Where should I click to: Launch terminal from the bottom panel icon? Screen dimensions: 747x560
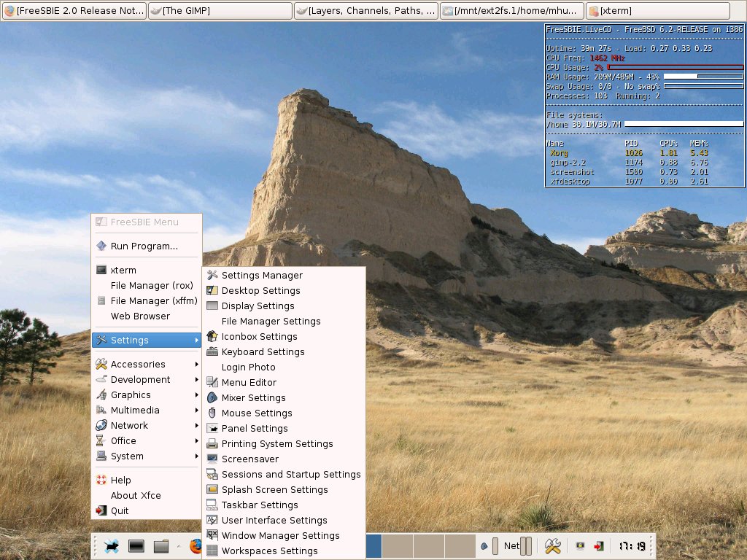[x=136, y=546]
